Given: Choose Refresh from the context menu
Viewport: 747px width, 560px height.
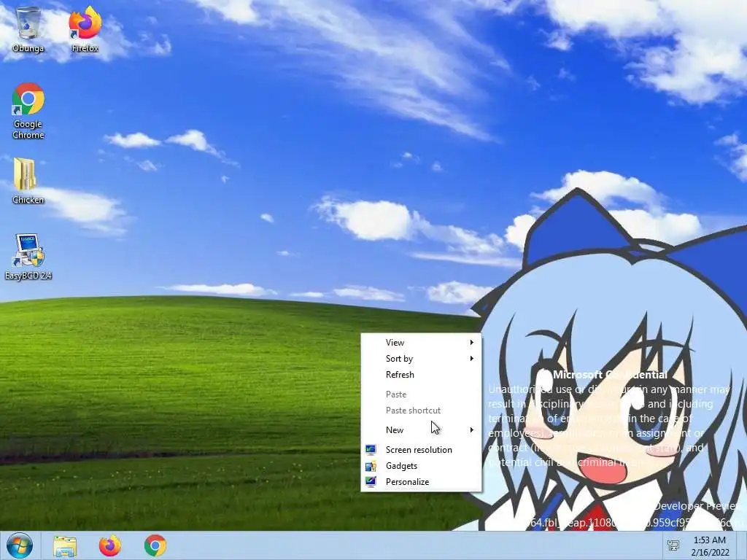Looking at the screenshot, I should [421, 375].
